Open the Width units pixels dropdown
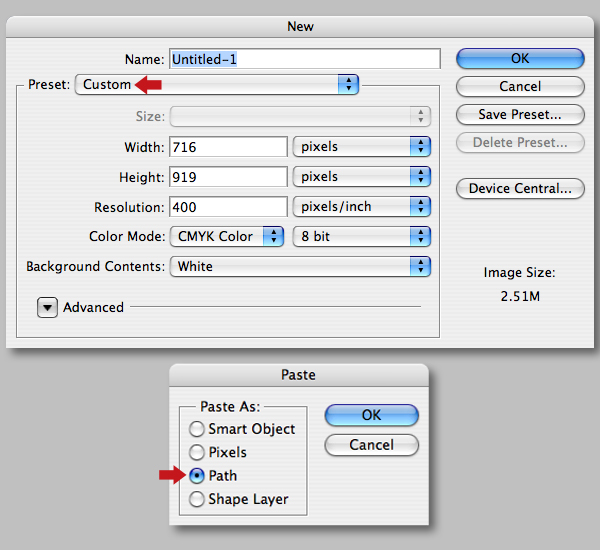This screenshot has width=600, height=550. point(362,147)
